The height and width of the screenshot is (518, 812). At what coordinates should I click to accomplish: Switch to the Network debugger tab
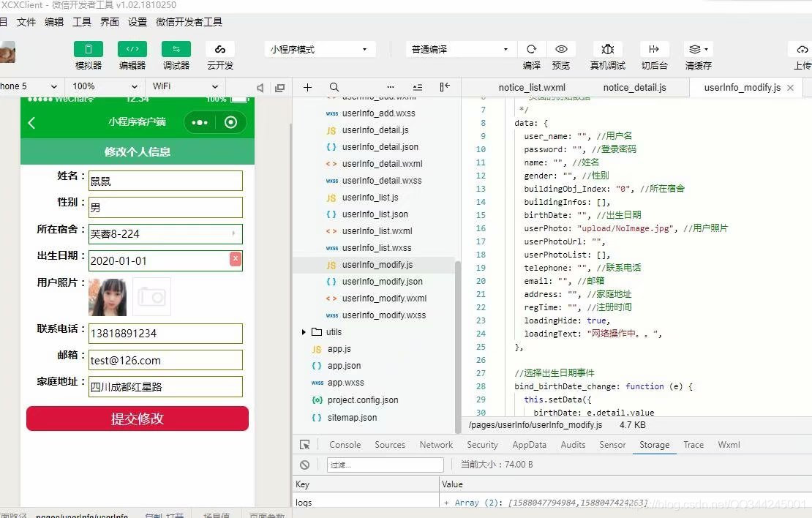coord(436,445)
